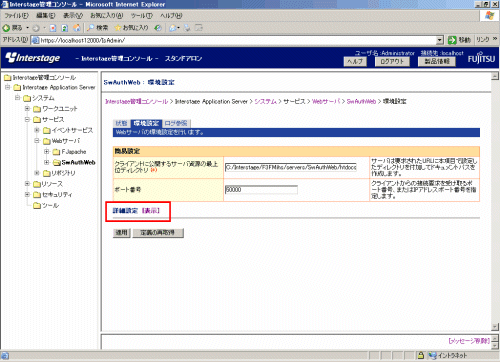Open the Home page toolbar icon
This screenshot has width=500, height=362.
[76, 28]
